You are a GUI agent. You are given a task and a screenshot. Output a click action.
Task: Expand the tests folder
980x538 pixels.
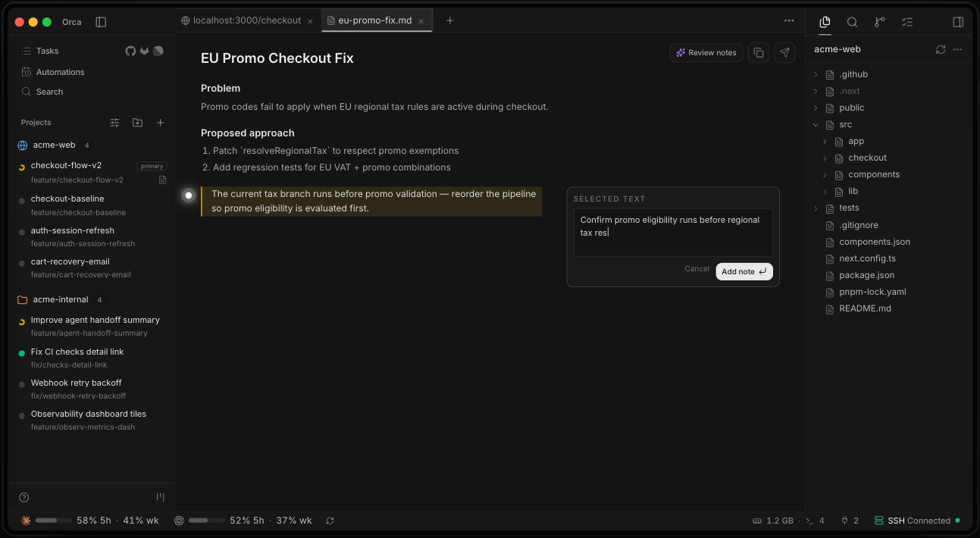point(816,208)
